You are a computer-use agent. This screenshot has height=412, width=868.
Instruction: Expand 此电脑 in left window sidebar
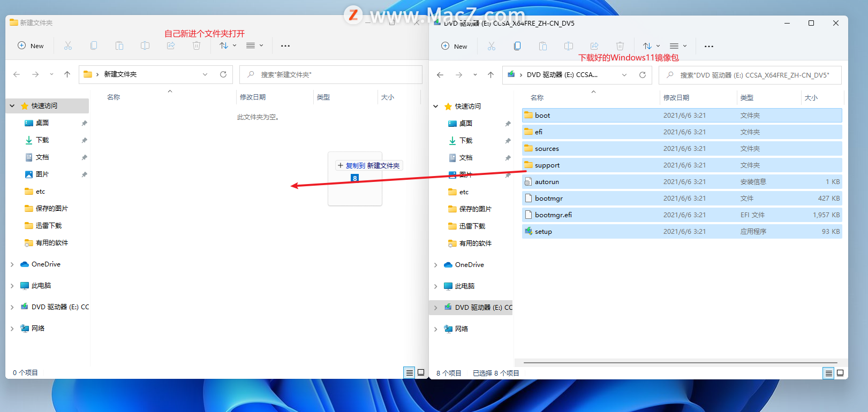12,286
